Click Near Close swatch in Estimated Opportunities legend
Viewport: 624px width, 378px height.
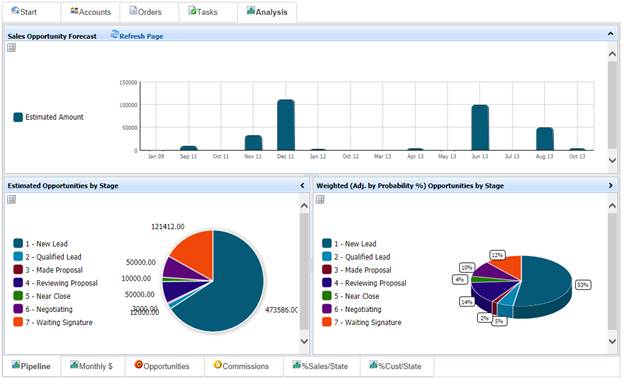[18, 296]
